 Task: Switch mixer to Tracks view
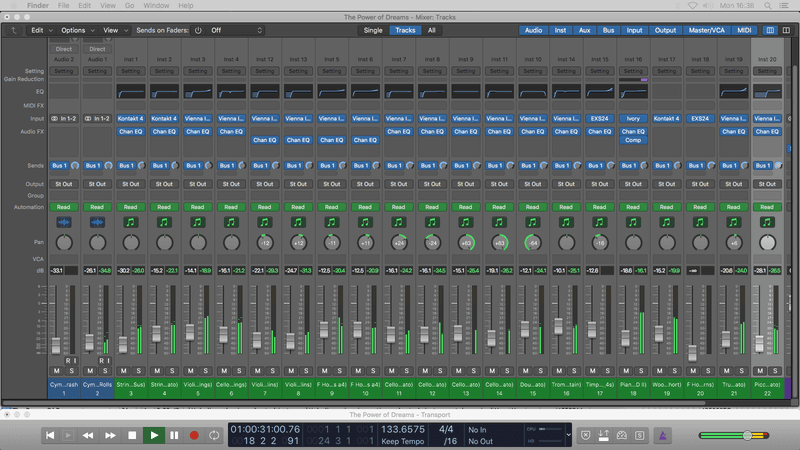(405, 30)
